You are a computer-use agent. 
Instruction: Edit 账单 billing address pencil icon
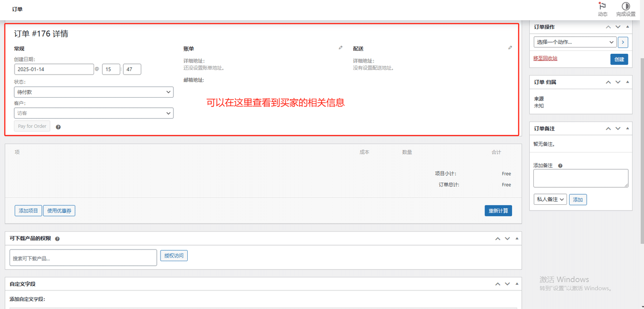341,48
